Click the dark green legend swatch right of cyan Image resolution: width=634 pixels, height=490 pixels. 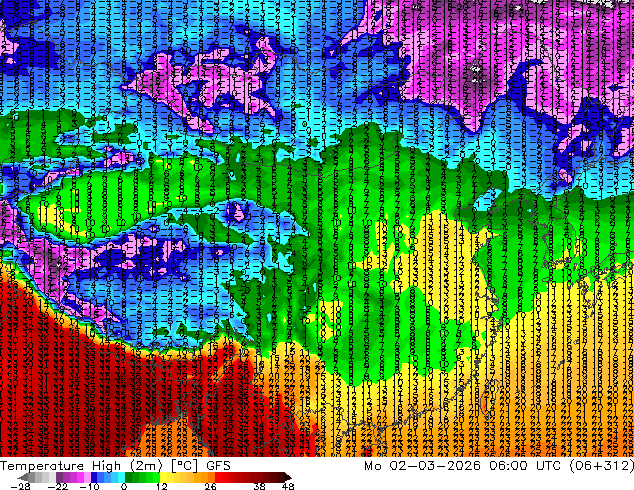pyautogui.click(x=129, y=477)
